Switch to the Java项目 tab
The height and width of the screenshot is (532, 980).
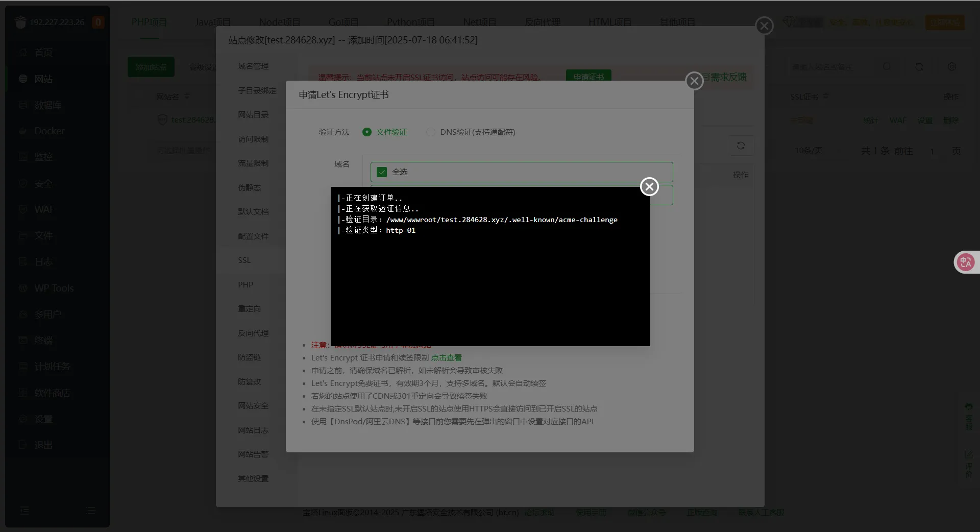(213, 22)
